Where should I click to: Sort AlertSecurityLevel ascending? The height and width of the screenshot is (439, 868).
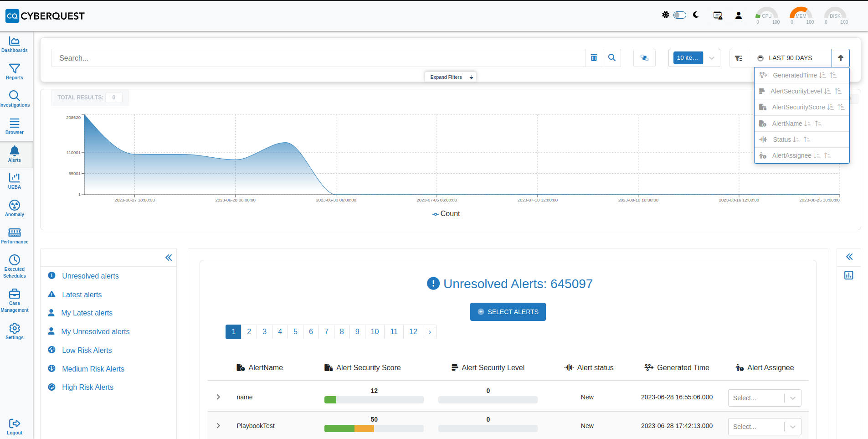point(838,91)
